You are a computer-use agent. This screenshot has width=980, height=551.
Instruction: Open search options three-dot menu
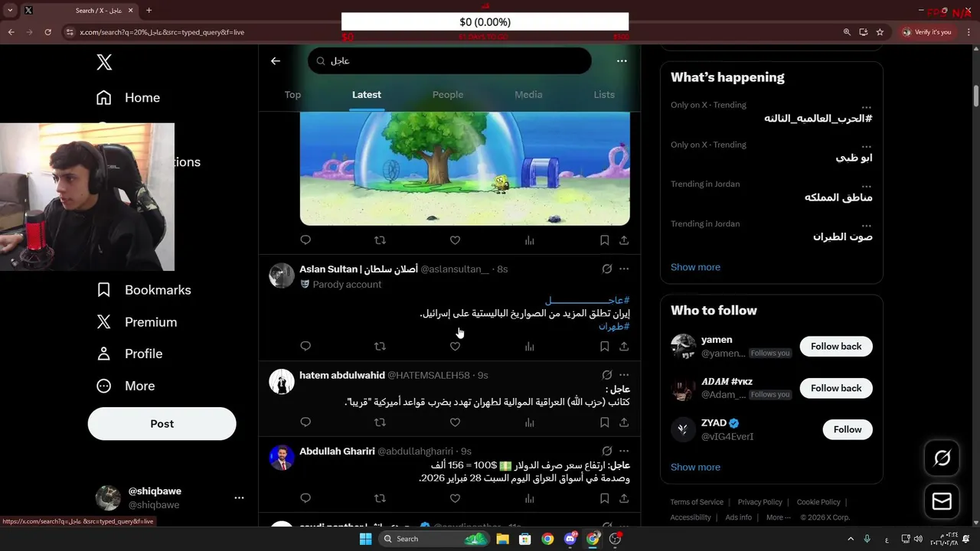pyautogui.click(x=622, y=61)
